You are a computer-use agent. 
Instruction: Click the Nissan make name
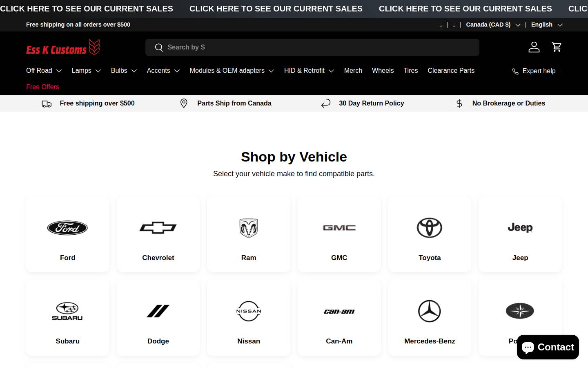(x=249, y=341)
